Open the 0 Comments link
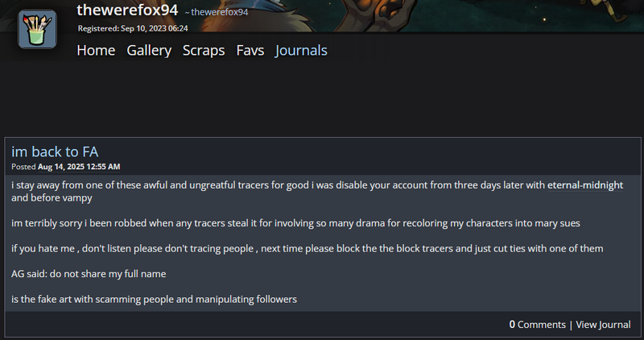The image size is (644, 340). (x=537, y=325)
